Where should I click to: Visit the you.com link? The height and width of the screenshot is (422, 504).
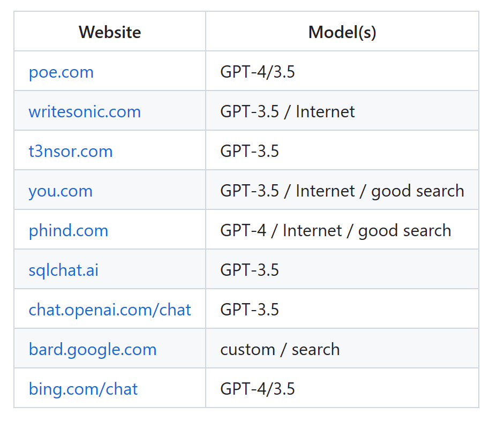pyautogui.click(x=61, y=192)
